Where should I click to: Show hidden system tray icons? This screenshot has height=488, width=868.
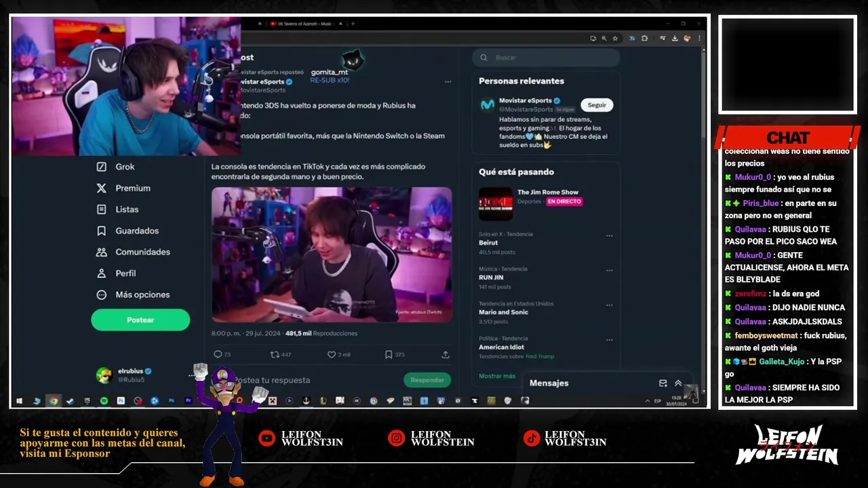(647, 401)
